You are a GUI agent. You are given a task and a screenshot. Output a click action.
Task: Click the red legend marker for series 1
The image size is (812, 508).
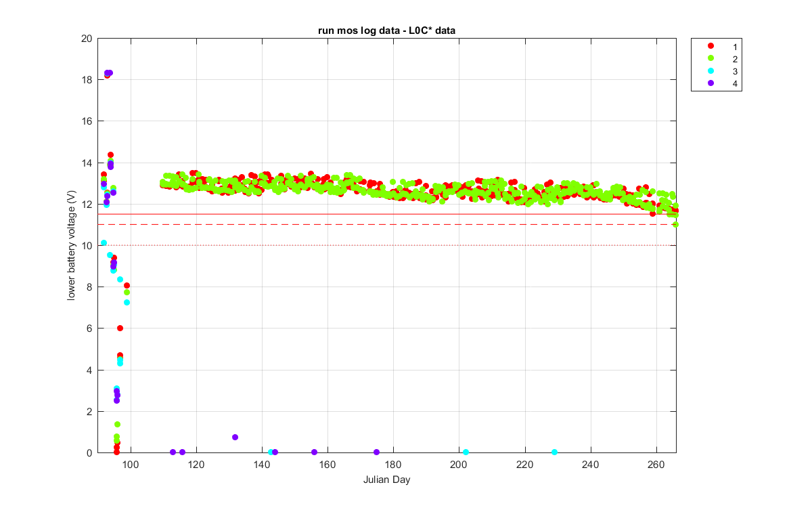coord(710,45)
